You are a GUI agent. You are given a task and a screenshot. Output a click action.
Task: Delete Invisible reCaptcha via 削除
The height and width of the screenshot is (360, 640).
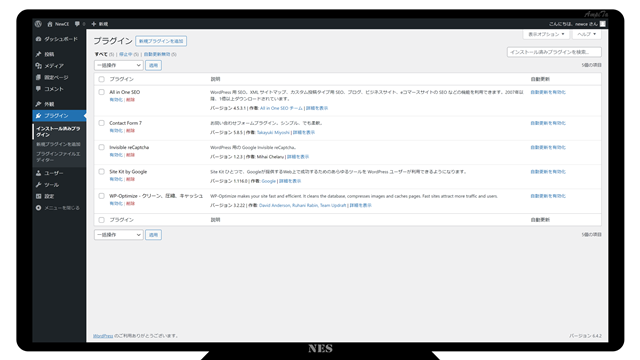(x=130, y=155)
